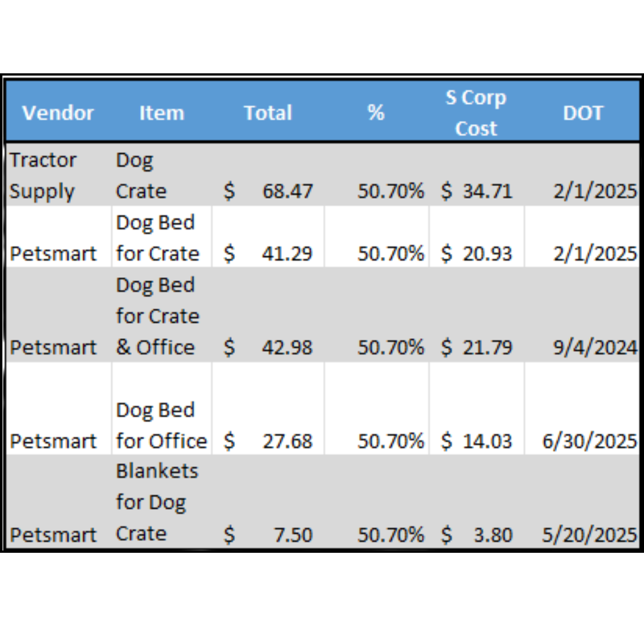Select the Item column header
The width and height of the screenshot is (644, 644).
(162, 113)
